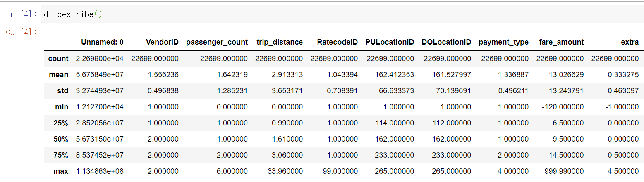Select the mean row label
Viewport: 644px width, 182px height.
pyautogui.click(x=59, y=75)
